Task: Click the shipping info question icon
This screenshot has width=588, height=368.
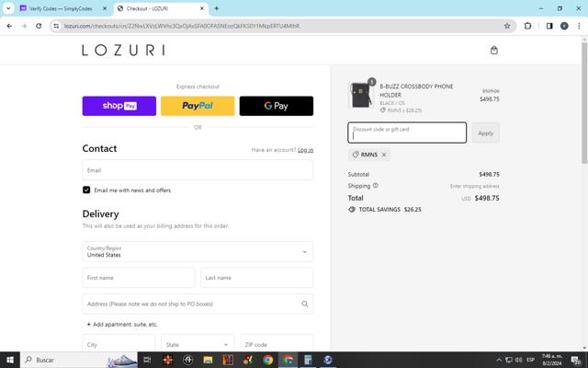Action: click(376, 186)
